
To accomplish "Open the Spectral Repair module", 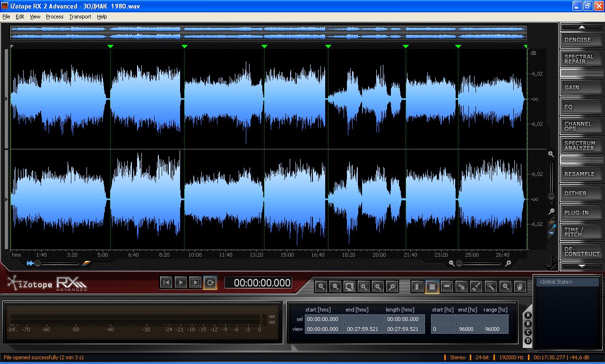I will [582, 59].
